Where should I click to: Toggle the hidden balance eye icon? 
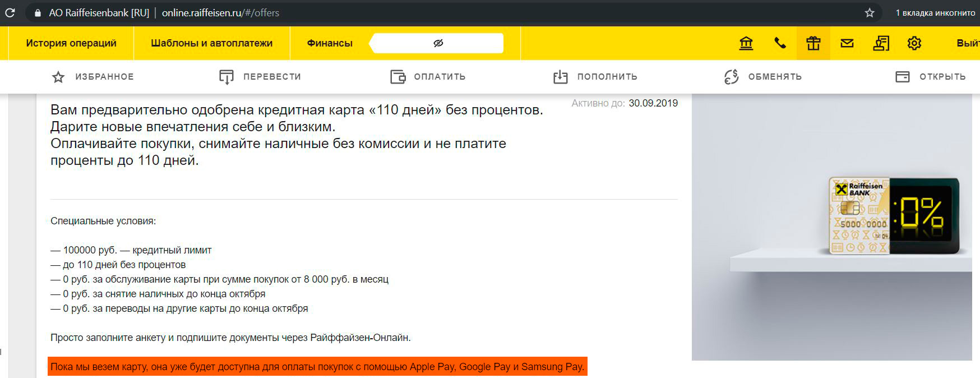pyautogui.click(x=438, y=43)
